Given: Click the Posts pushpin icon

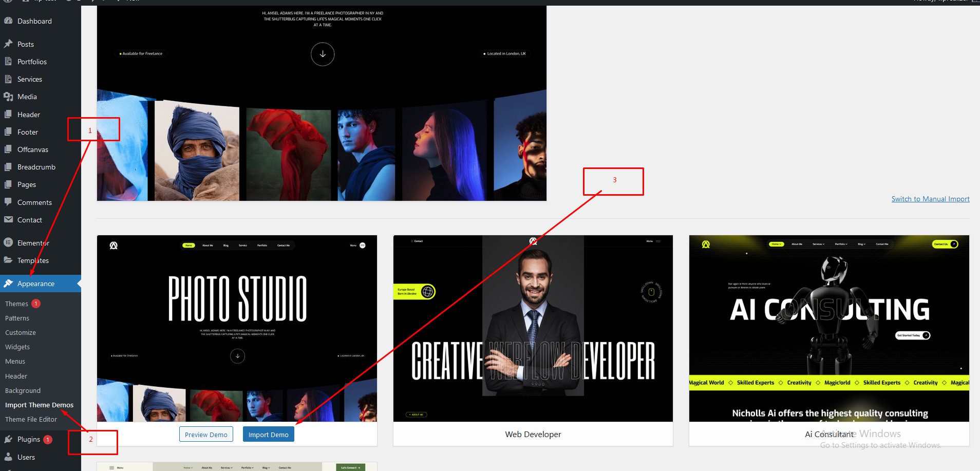Looking at the screenshot, I should (8, 44).
